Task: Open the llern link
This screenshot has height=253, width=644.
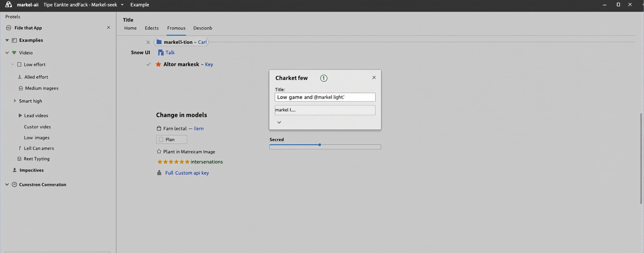Action: [199, 128]
